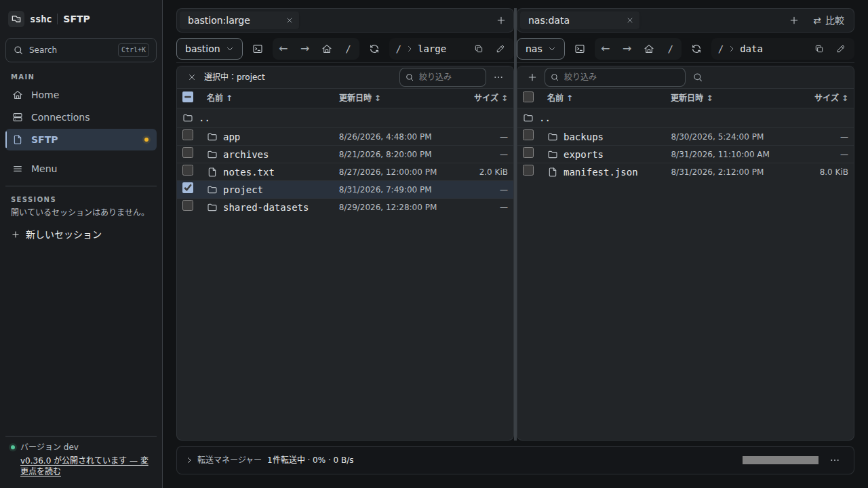Check the shared-datasets checkbox
The width and height of the screenshot is (868, 488).
click(x=188, y=205)
